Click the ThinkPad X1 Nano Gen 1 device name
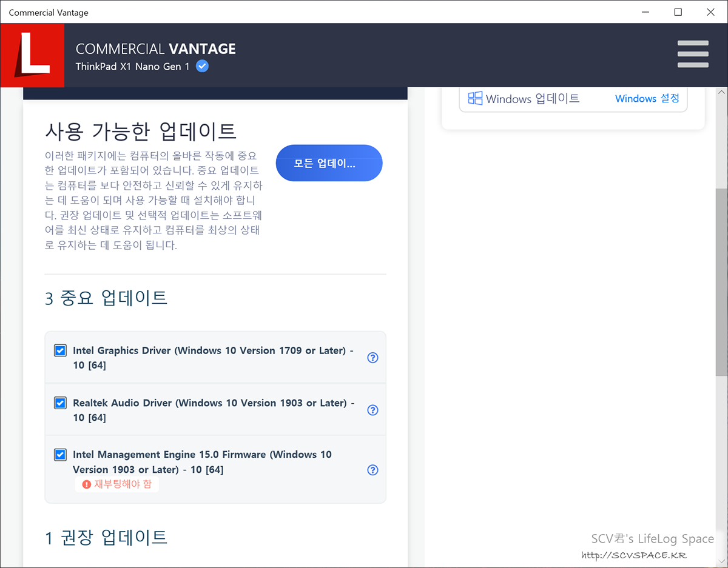 click(x=133, y=67)
